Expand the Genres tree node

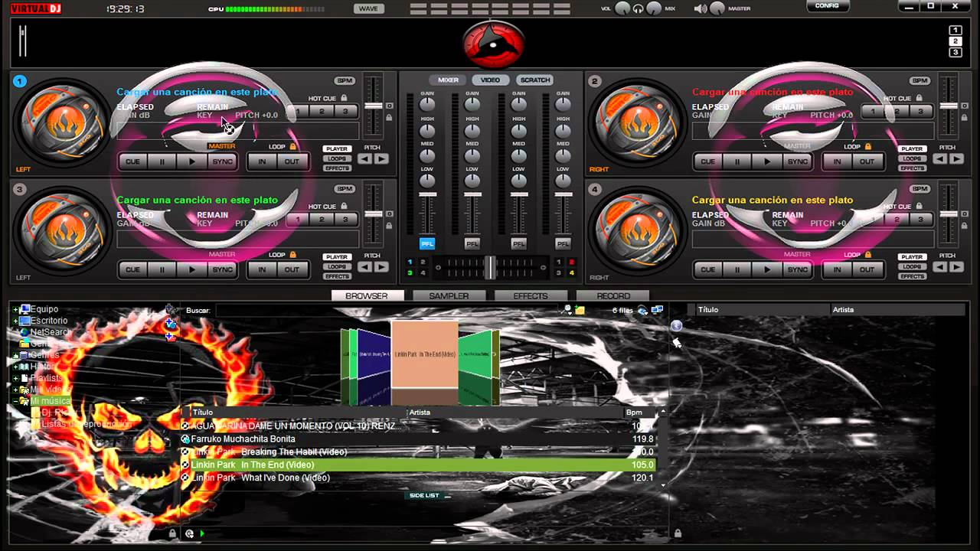pos(15,355)
